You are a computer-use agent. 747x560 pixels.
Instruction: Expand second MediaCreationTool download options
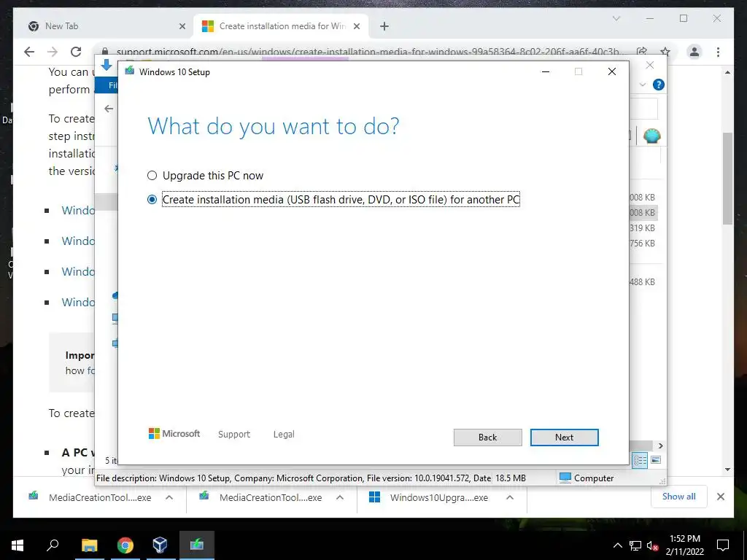340,497
